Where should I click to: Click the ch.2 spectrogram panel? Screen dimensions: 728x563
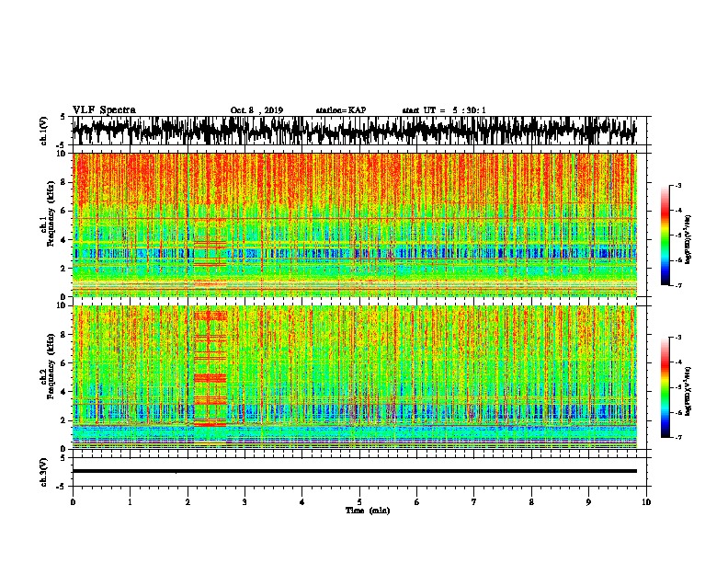pos(354,377)
